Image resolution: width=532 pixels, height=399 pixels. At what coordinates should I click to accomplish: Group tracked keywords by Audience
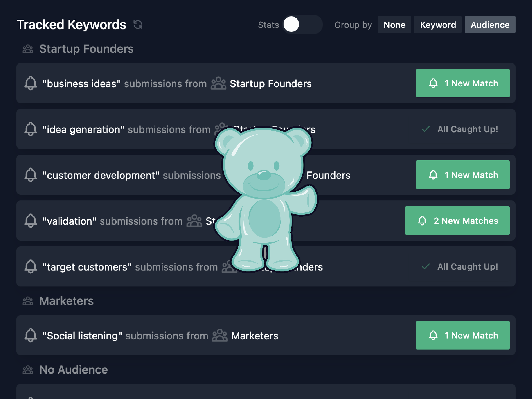point(490,25)
